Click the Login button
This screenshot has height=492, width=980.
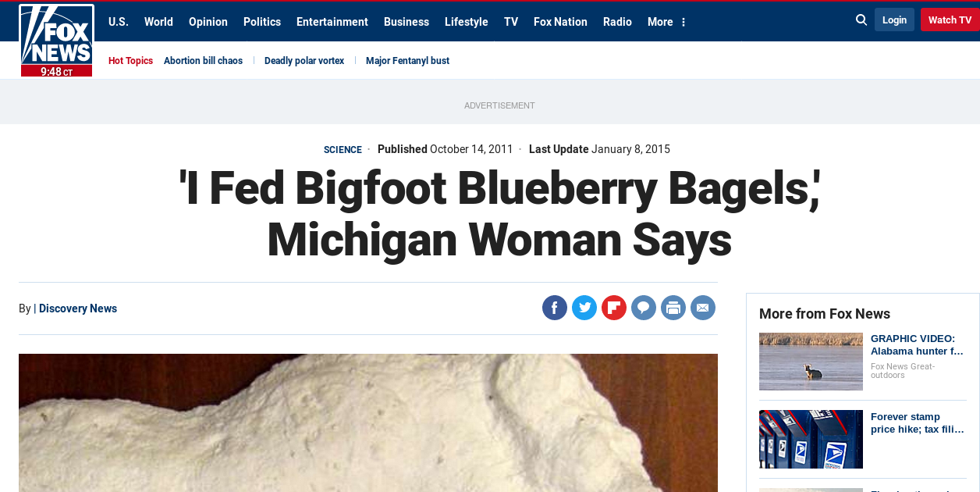[x=894, y=20]
